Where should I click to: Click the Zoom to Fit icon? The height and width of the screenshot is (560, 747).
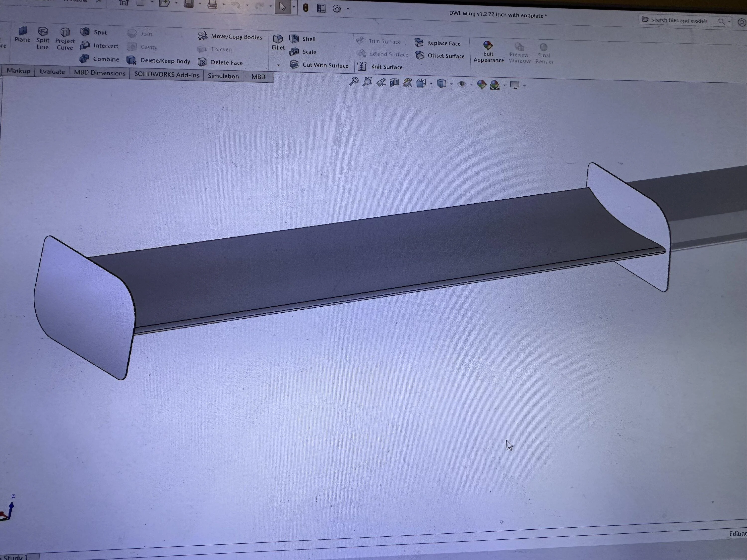(x=354, y=81)
